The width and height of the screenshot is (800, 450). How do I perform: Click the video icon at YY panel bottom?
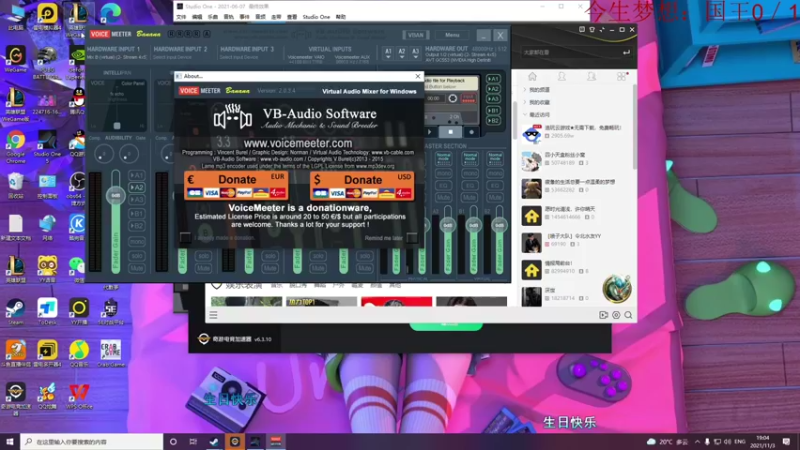(x=604, y=315)
